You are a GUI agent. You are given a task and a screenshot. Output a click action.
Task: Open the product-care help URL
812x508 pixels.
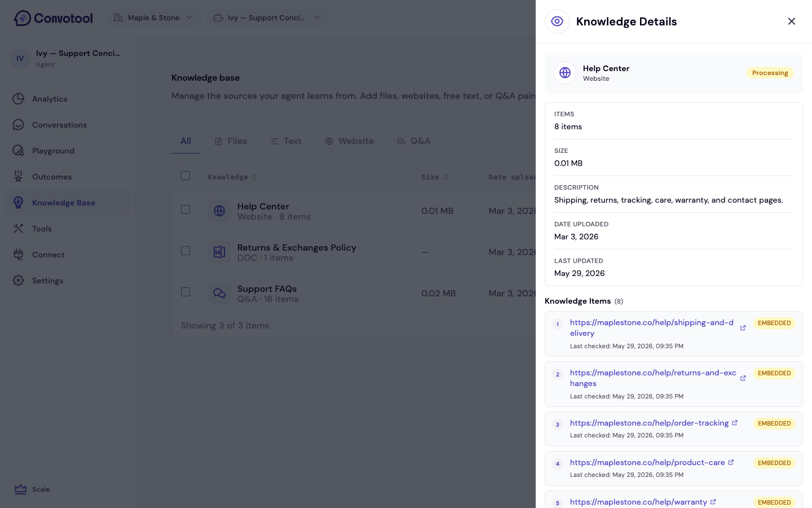click(647, 462)
